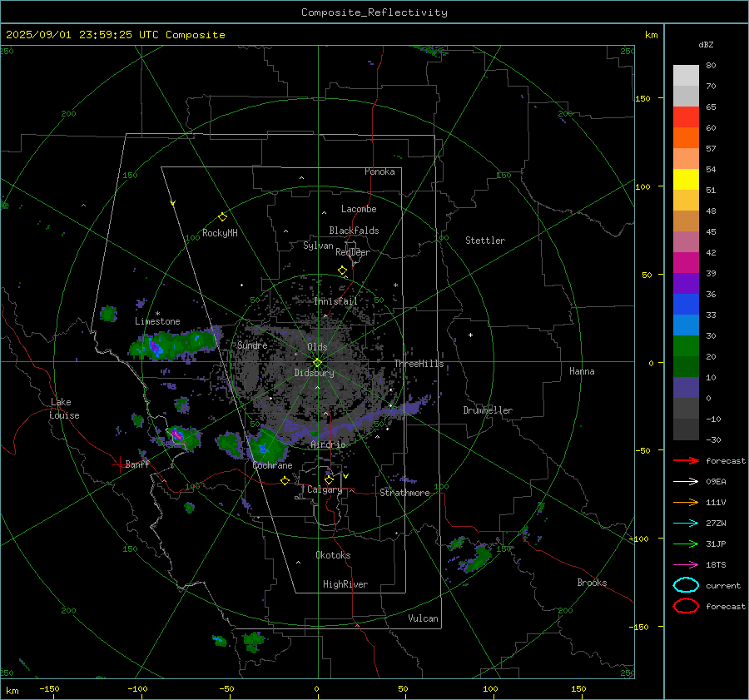Click the orange 57-60 dBZ color swatch

point(686,138)
